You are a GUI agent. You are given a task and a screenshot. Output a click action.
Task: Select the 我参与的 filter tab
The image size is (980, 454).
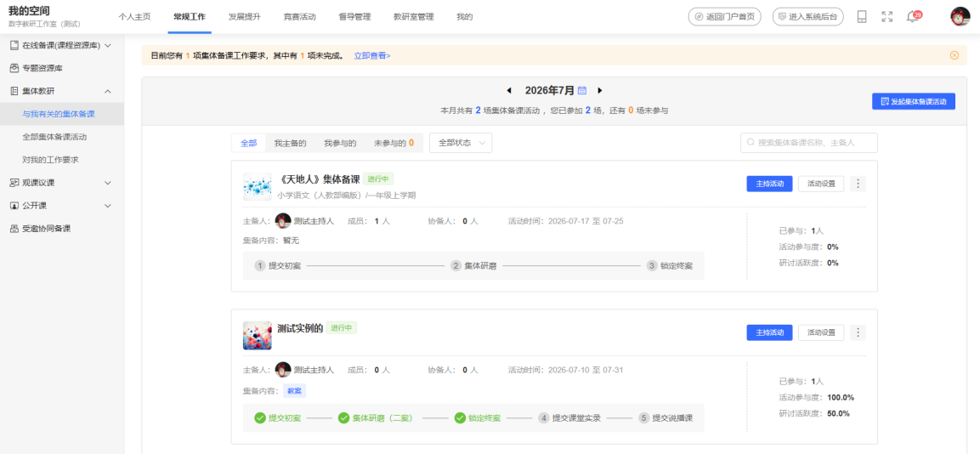340,143
